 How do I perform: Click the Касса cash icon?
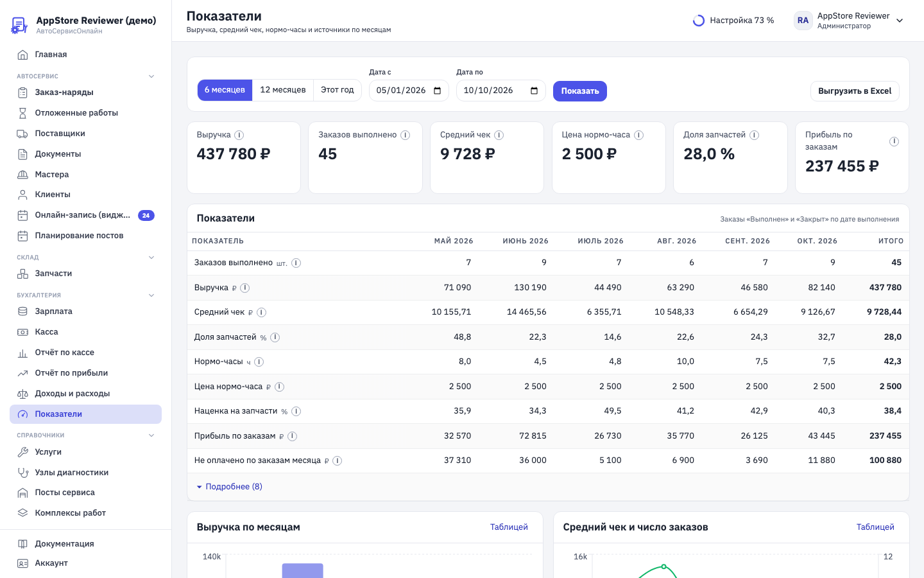(x=22, y=332)
